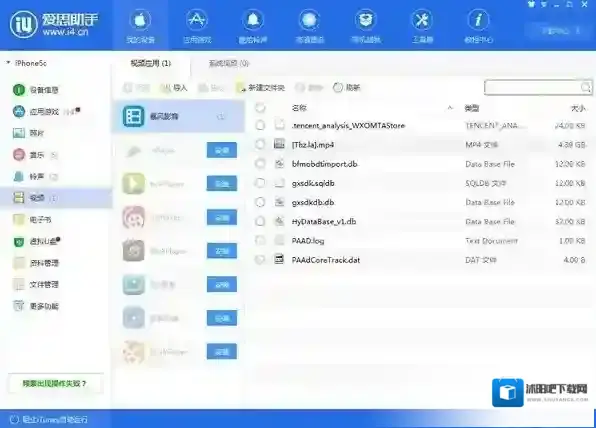Open 下载中心 button at top right
Screen dimensions: 596x428
coord(559,31)
